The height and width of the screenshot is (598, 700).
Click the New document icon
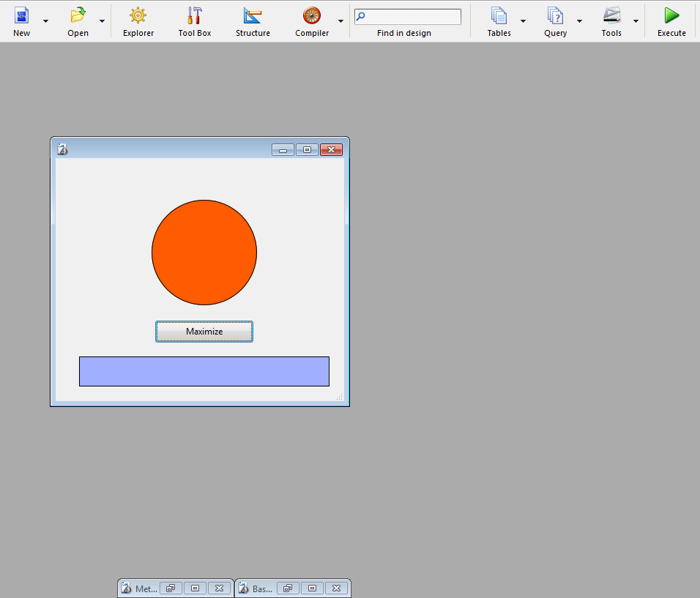pyautogui.click(x=22, y=16)
